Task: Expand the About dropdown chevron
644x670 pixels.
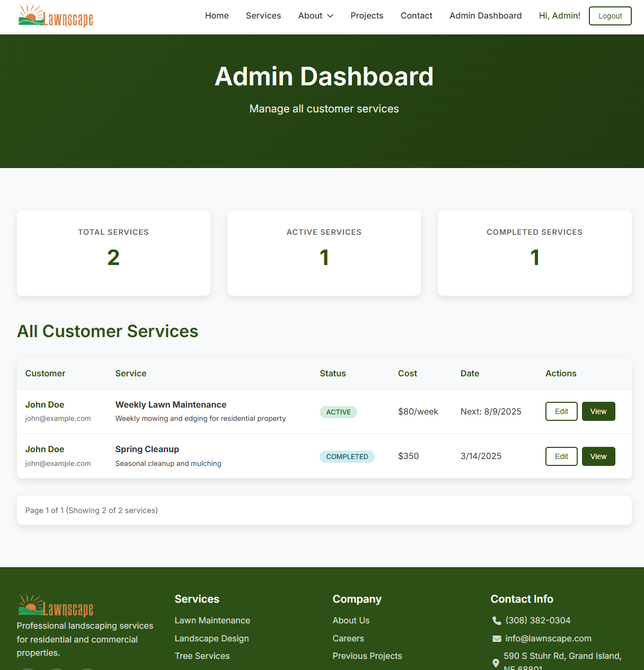Action: 330,16
